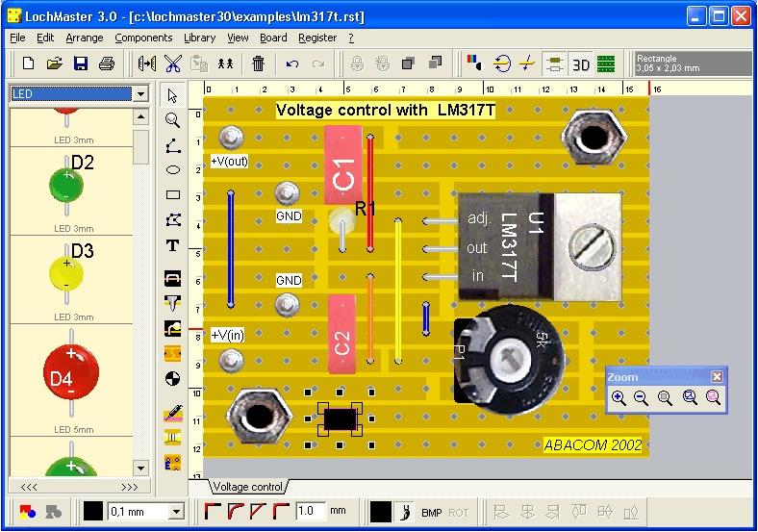Create a new board file
Screen dimensions: 758x532
point(28,63)
